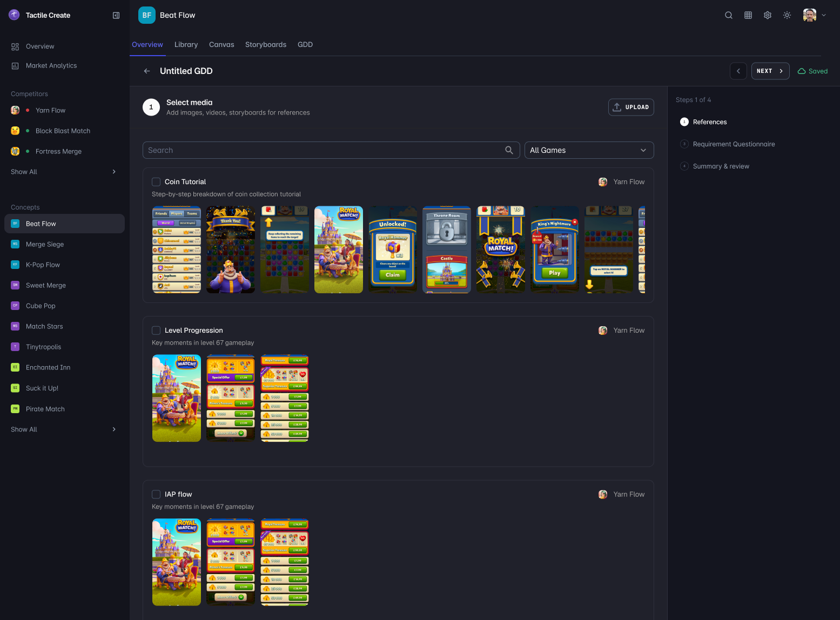
Task: Open the settings gear icon
Action: tap(768, 15)
